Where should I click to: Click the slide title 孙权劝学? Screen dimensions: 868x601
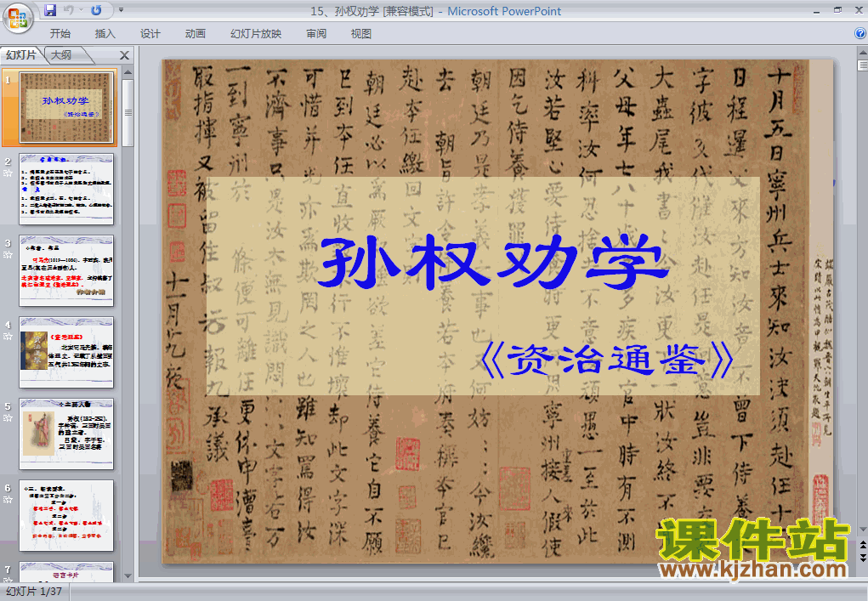pyautogui.click(x=494, y=263)
